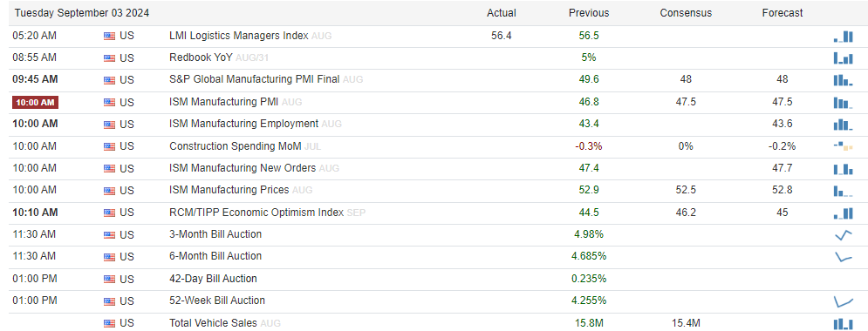Image resolution: width=868 pixels, height=331 pixels.
Task: Open line chart for 6-Month Bill Auction
Action: pyautogui.click(x=843, y=257)
